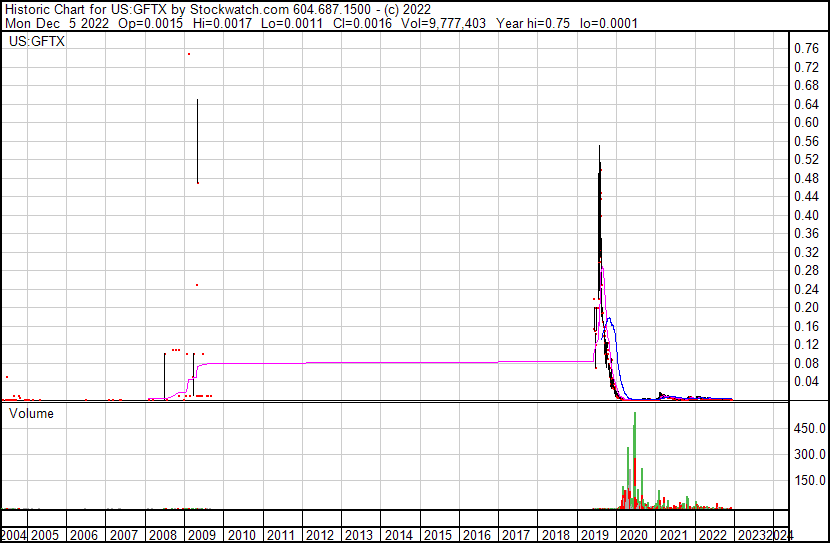The height and width of the screenshot is (543, 830).
Task: Click the isolated red dot near 0.75
Action: coord(188,54)
